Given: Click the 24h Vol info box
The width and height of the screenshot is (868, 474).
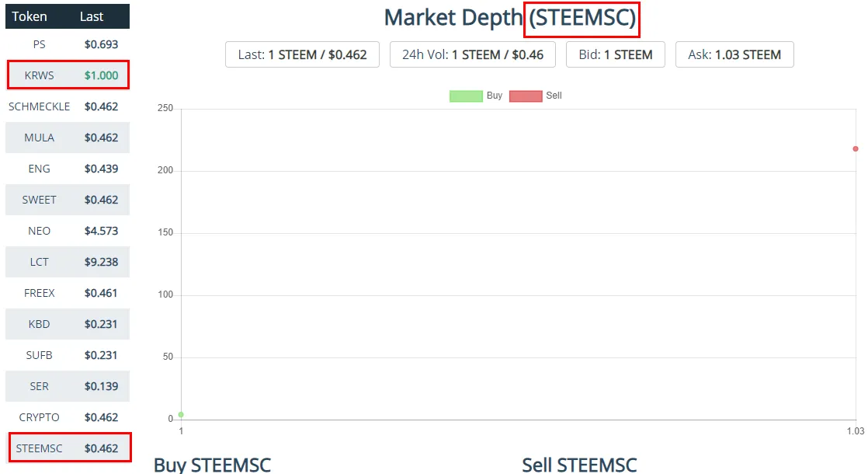Looking at the screenshot, I should click(472, 54).
